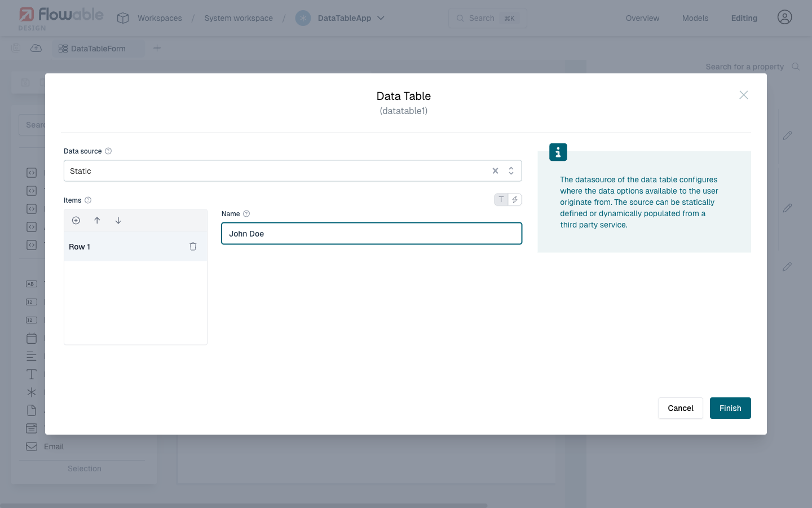This screenshot has height=508, width=812.
Task: Add a new row with the plus icon
Action: (x=76, y=221)
